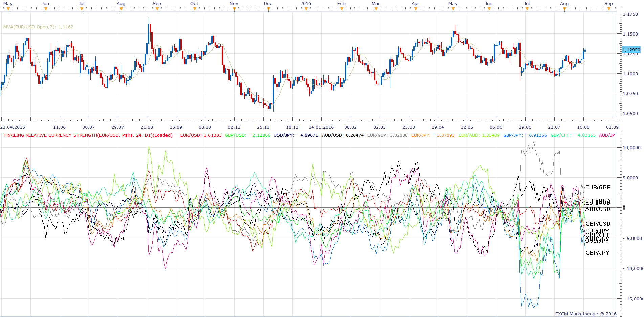Click the EUR/GBP line label at the right of the chart

598,187
